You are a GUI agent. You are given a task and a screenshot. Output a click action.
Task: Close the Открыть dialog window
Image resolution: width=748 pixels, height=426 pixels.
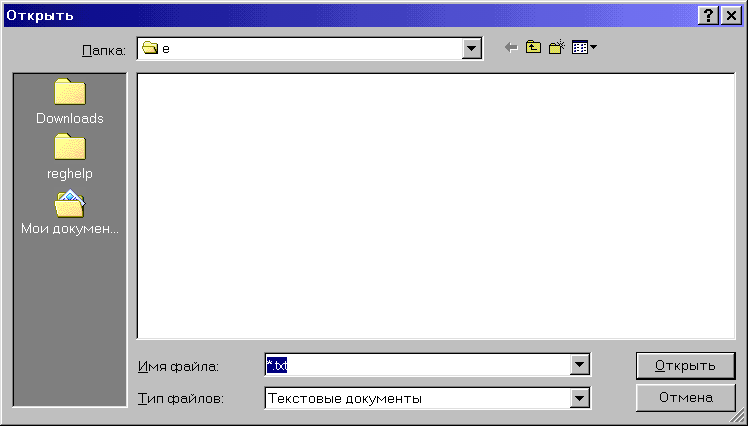click(x=730, y=15)
